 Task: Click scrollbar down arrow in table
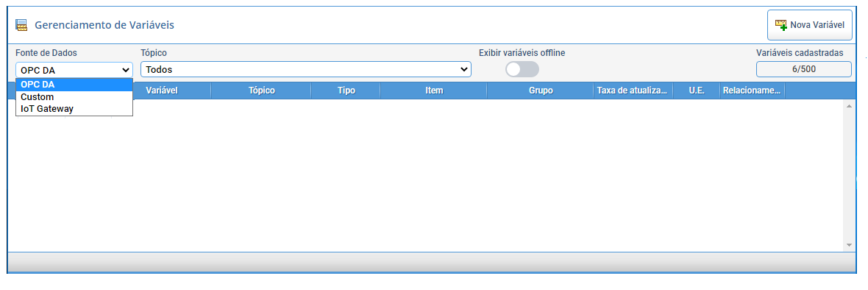click(x=849, y=245)
